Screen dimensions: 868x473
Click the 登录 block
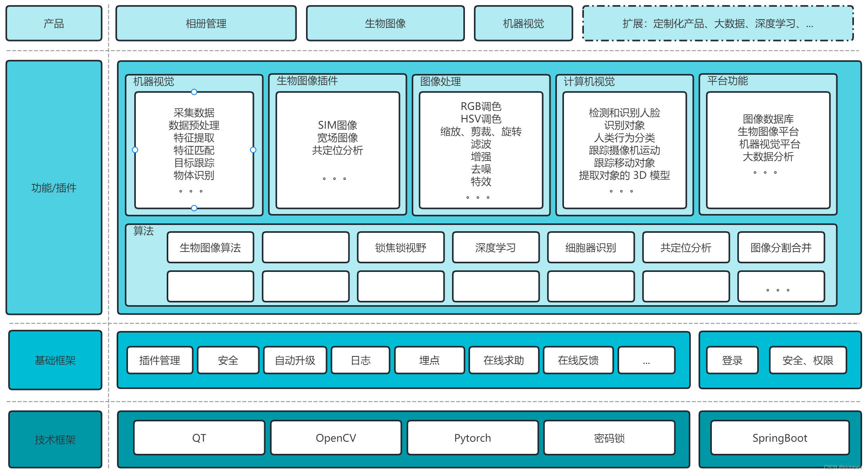[x=732, y=360]
